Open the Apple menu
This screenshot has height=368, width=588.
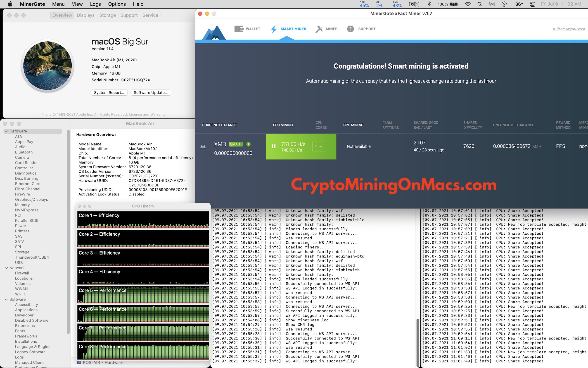click(10, 4)
